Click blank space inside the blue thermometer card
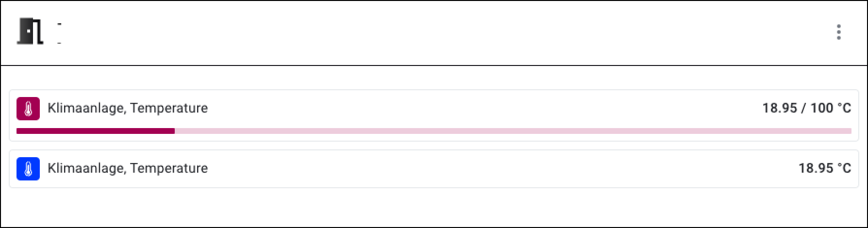The width and height of the screenshot is (868, 228). tap(485, 169)
